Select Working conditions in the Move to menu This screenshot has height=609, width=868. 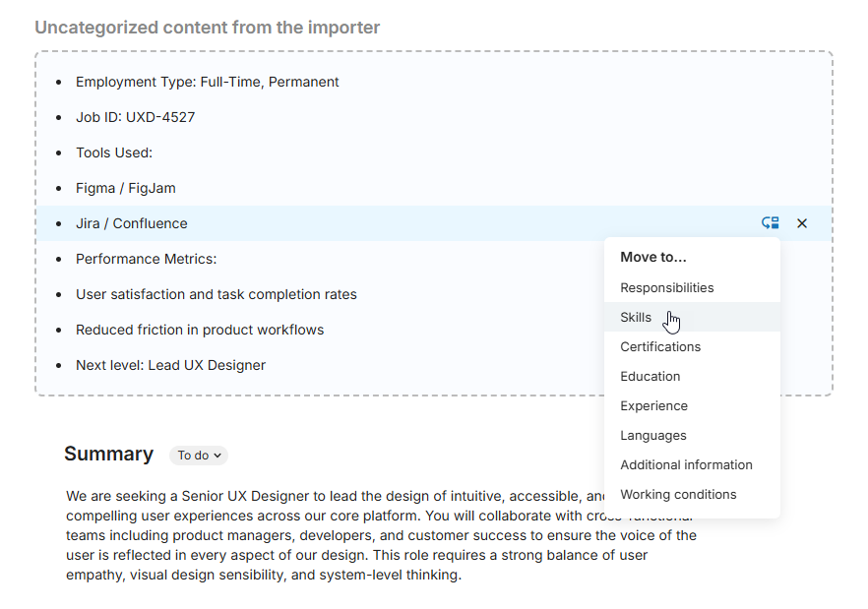click(x=678, y=494)
